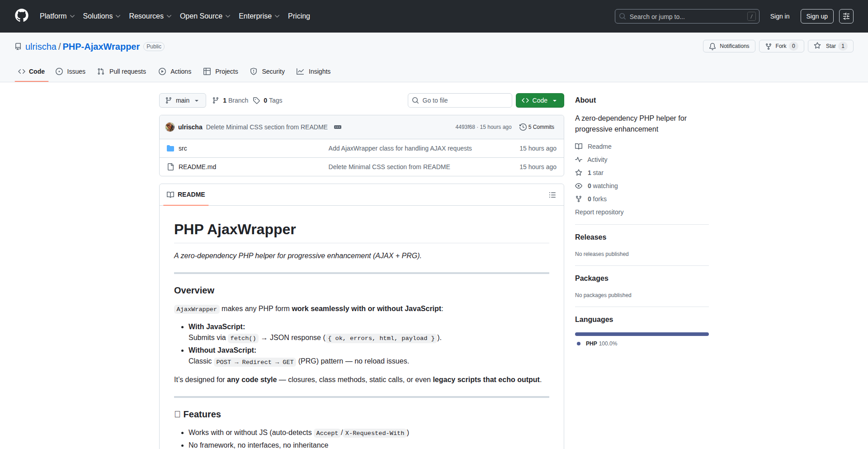Star this repository

pos(826,46)
